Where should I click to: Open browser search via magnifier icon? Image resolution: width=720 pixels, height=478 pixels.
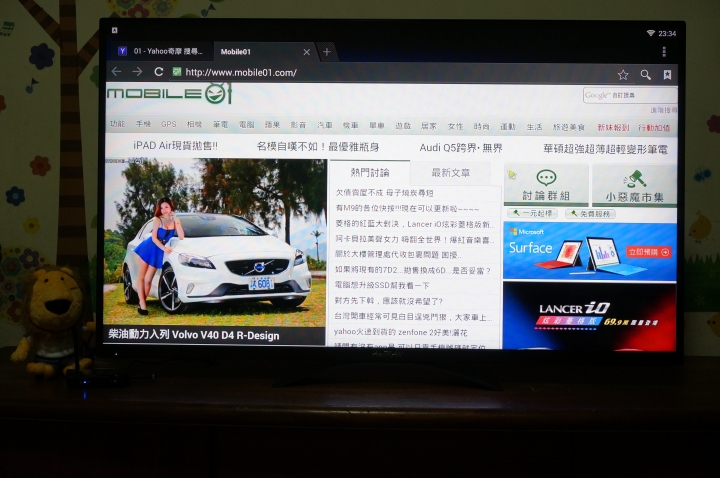coord(646,75)
